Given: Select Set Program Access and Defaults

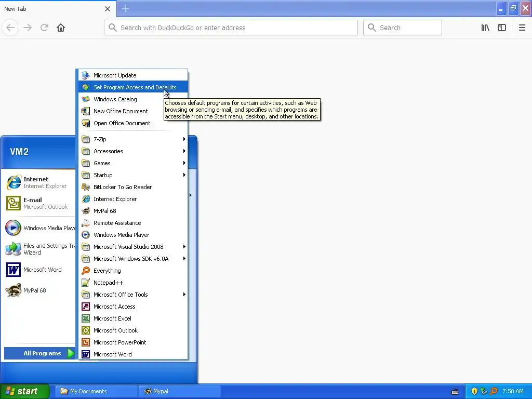Looking at the screenshot, I should click(133, 87).
